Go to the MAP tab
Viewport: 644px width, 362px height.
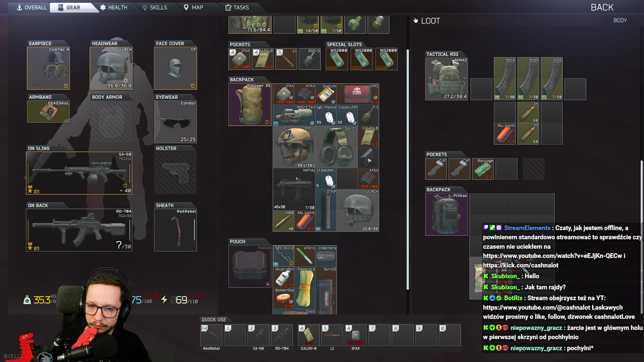tap(194, 7)
